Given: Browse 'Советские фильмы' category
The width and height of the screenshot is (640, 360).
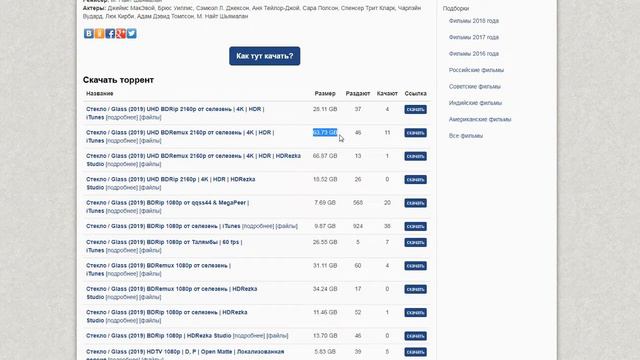Looking at the screenshot, I should (474, 87).
